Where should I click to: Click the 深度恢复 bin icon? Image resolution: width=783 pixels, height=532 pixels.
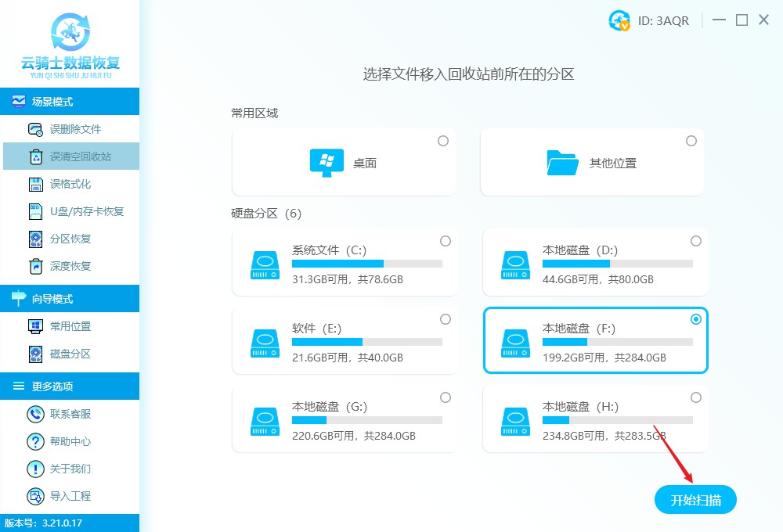point(35,267)
